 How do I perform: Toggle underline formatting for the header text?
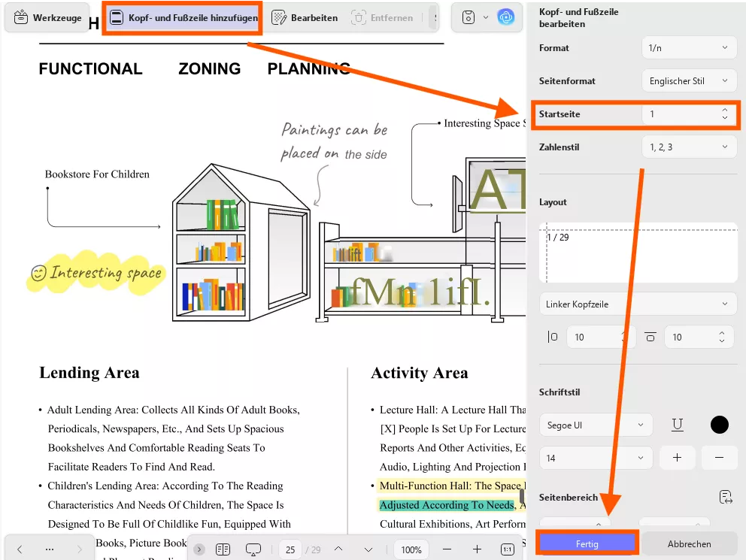pyautogui.click(x=678, y=425)
